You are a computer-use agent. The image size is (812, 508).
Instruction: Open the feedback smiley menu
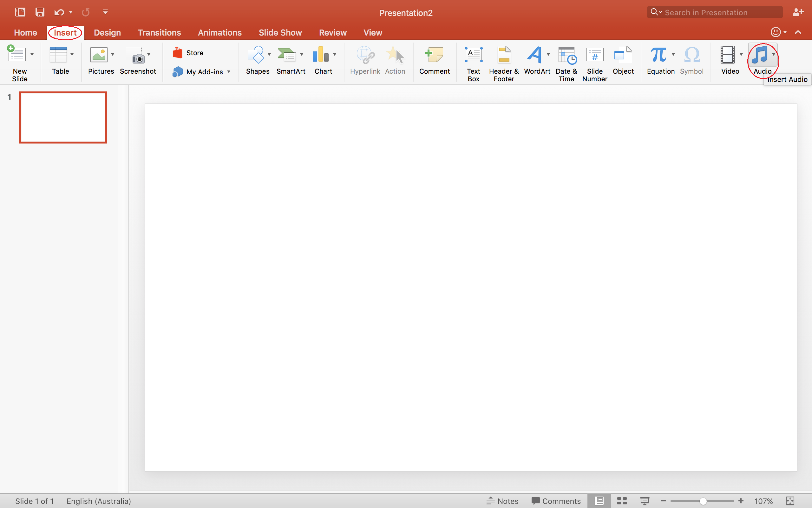click(778, 32)
